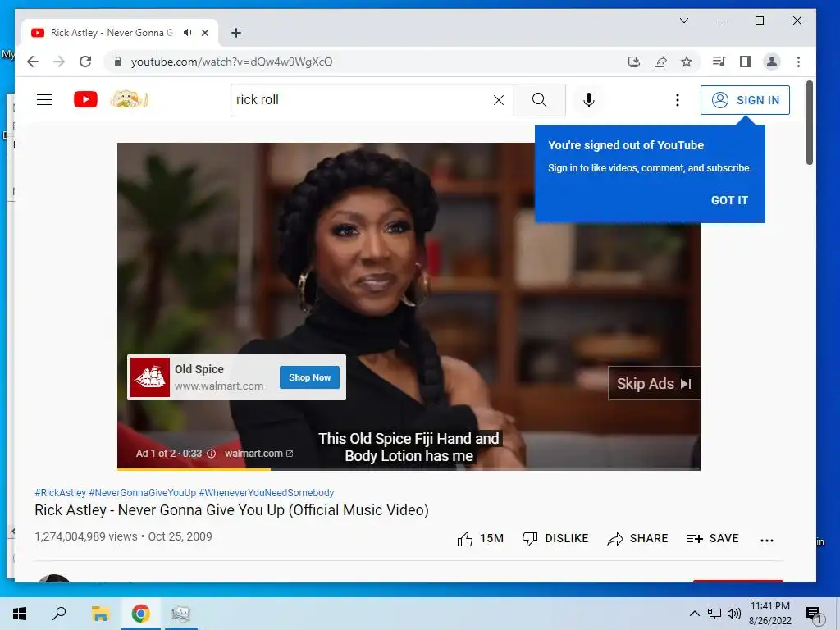
Task: Open Chrome media controls icon
Action: (719, 62)
